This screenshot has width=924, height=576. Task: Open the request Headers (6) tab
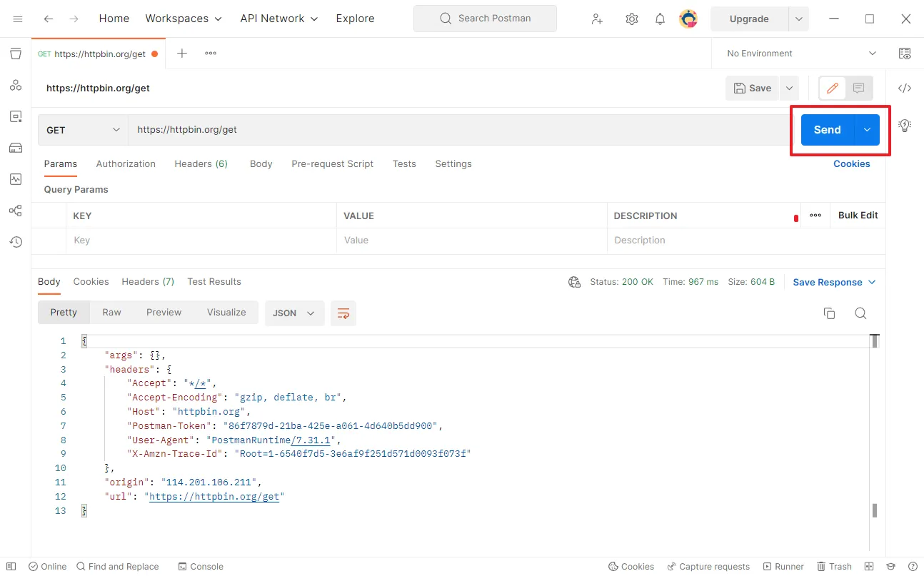[x=201, y=164]
